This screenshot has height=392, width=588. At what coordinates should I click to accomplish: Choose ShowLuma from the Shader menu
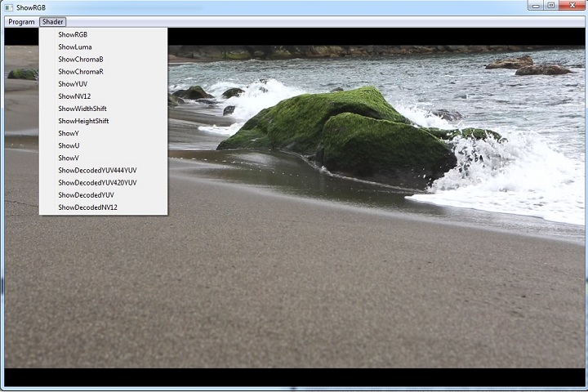(103, 47)
